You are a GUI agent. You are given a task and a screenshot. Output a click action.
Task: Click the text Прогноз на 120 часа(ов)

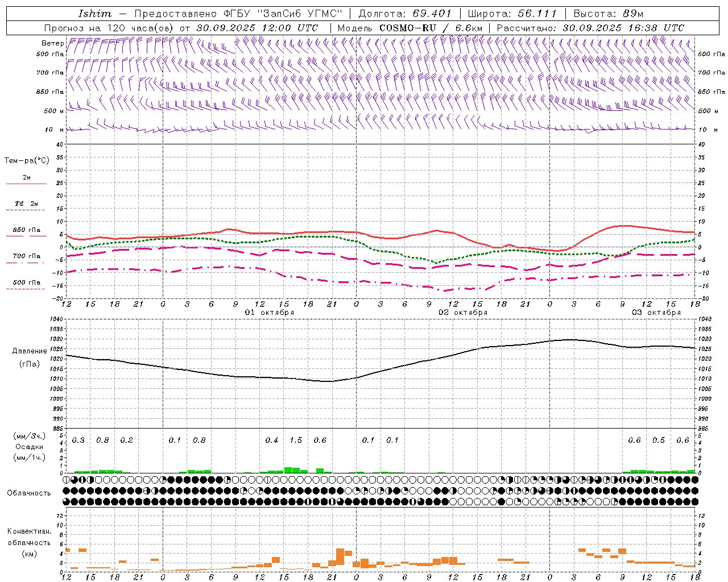(x=110, y=28)
